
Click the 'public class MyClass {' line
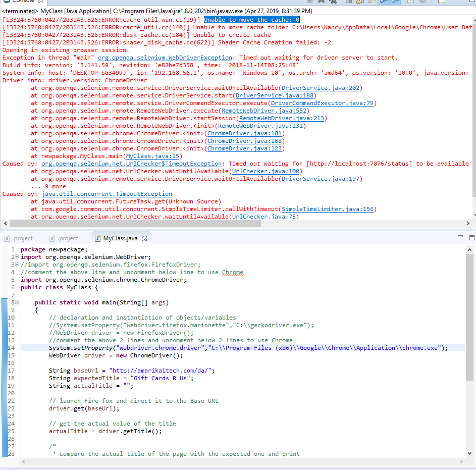[x=60, y=287]
